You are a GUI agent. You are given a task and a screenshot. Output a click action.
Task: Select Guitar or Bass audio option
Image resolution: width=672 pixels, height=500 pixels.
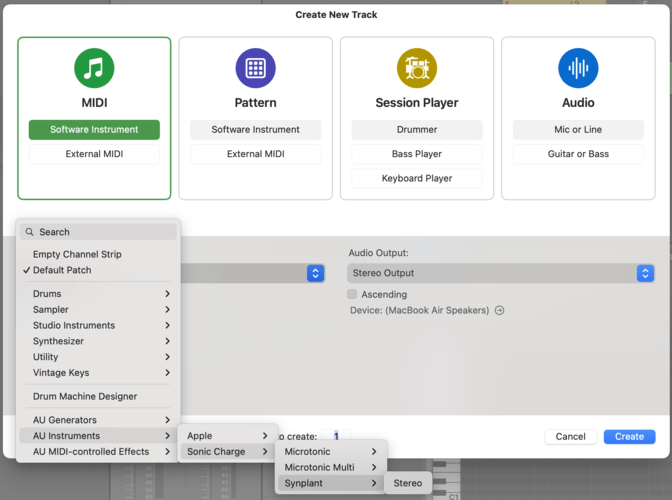tap(578, 154)
